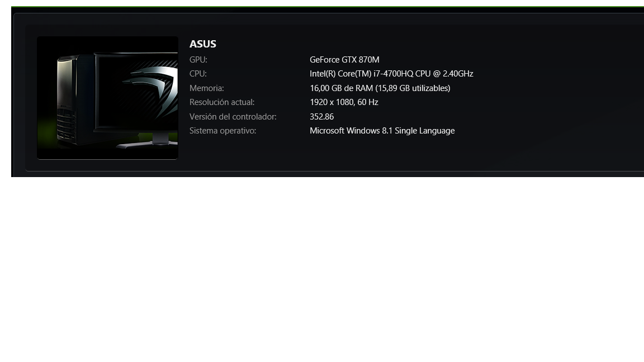Select the 352.86 driver version number
Viewport: 644px width, 362px height.
(x=322, y=117)
